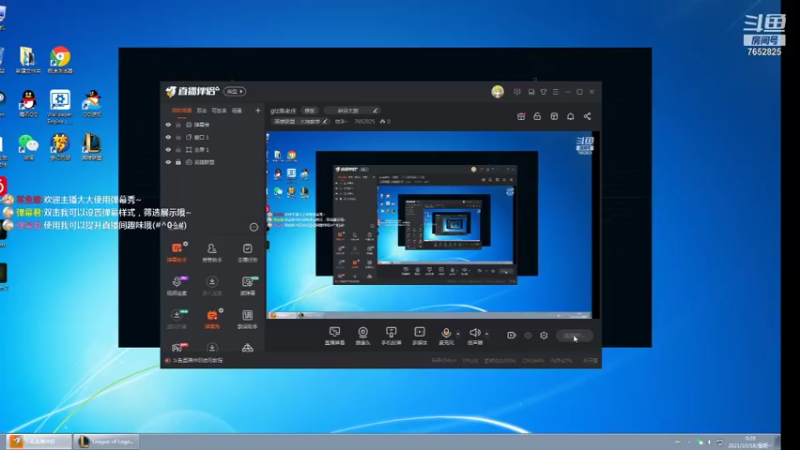The height and width of the screenshot is (450, 800).
Task: Hide the first source layer using its eye
Action: (168, 124)
